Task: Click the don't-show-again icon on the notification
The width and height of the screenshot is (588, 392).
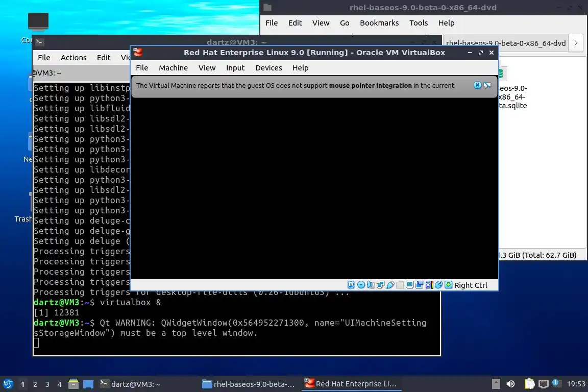Action: pyautogui.click(x=487, y=85)
